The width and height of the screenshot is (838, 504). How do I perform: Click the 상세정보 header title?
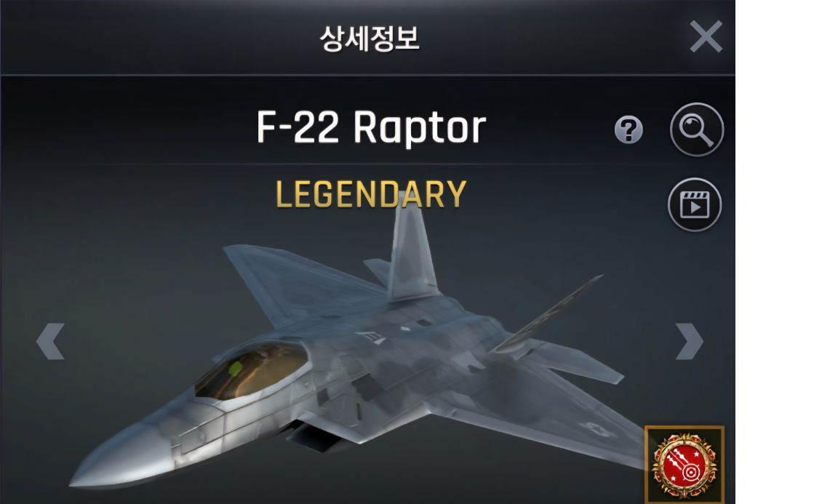click(370, 39)
